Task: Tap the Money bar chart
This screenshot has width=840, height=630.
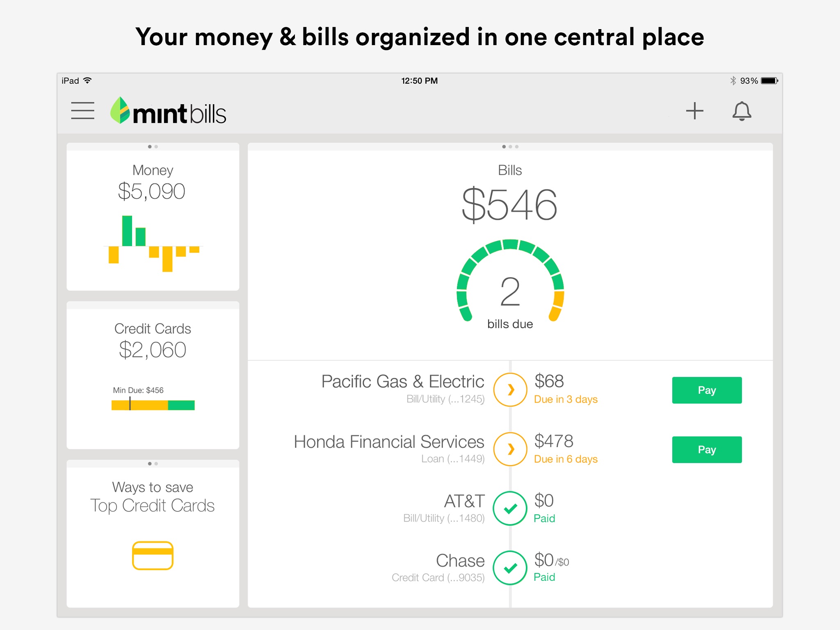Action: click(x=154, y=244)
